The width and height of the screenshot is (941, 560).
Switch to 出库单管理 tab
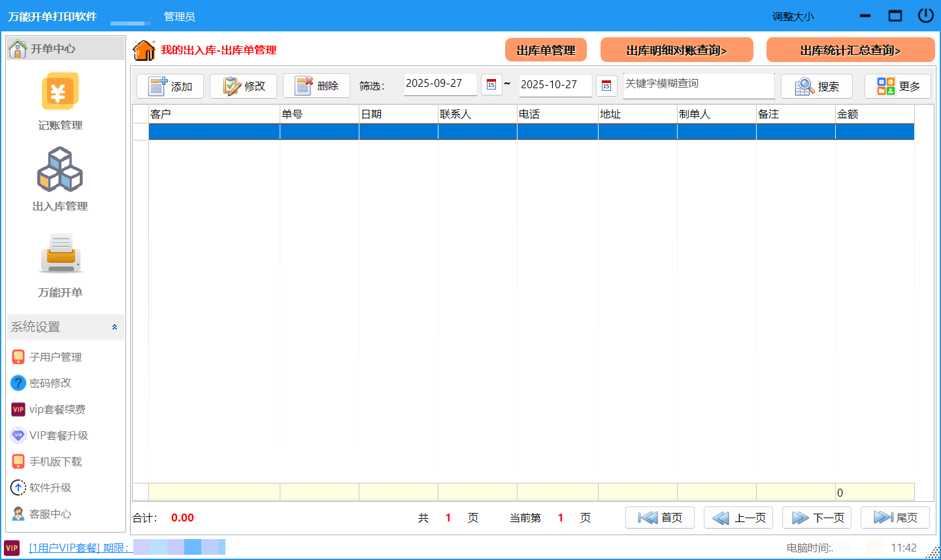546,50
